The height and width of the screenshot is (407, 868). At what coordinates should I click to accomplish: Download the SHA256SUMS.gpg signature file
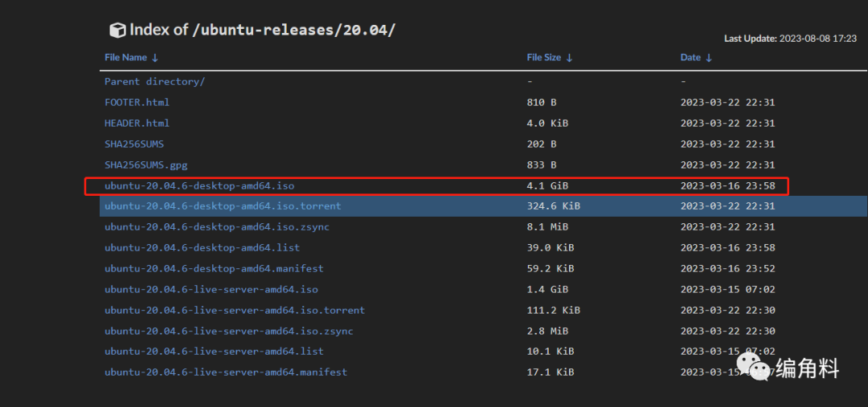[x=146, y=165]
